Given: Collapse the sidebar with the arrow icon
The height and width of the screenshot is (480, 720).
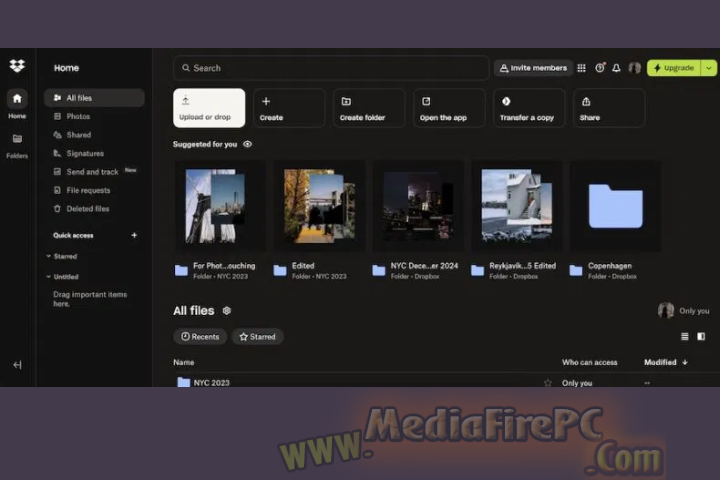Looking at the screenshot, I should coord(17,365).
